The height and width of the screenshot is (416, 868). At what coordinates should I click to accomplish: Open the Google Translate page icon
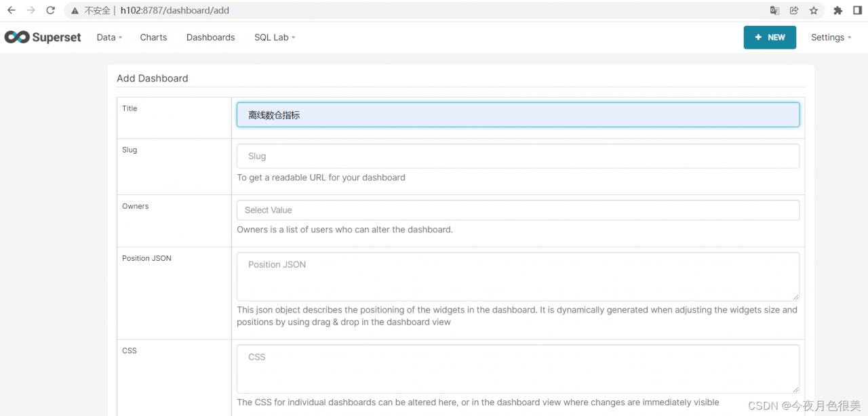774,10
